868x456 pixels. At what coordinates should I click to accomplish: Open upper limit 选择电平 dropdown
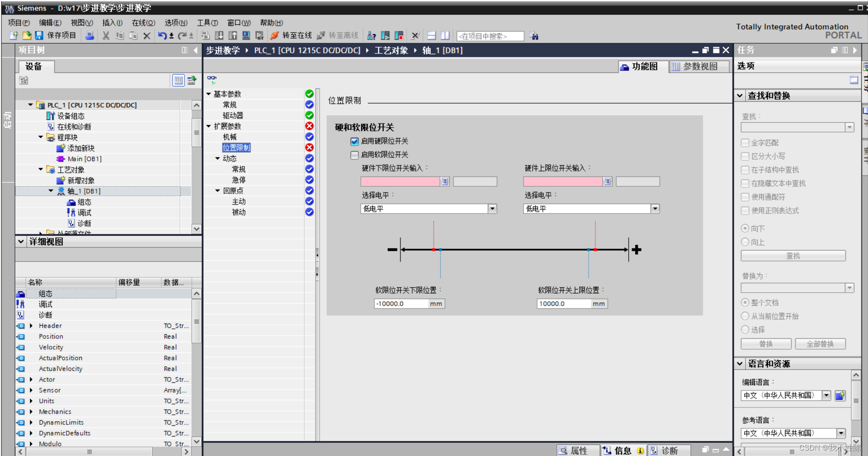(655, 209)
